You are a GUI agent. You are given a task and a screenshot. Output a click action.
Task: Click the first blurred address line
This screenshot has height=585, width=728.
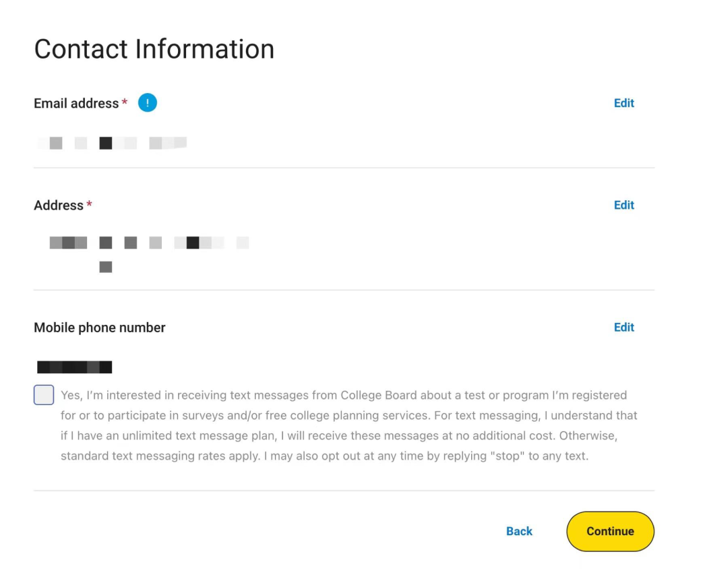[149, 243]
